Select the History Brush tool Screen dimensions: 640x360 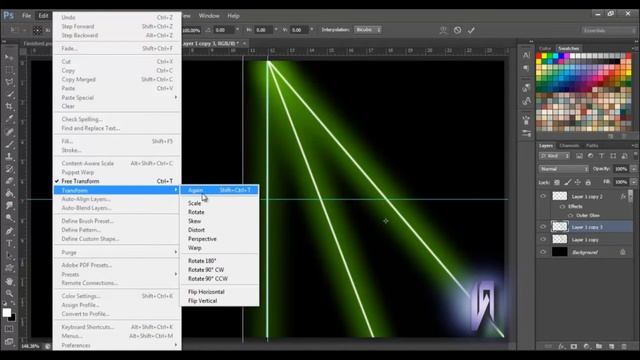(9, 169)
